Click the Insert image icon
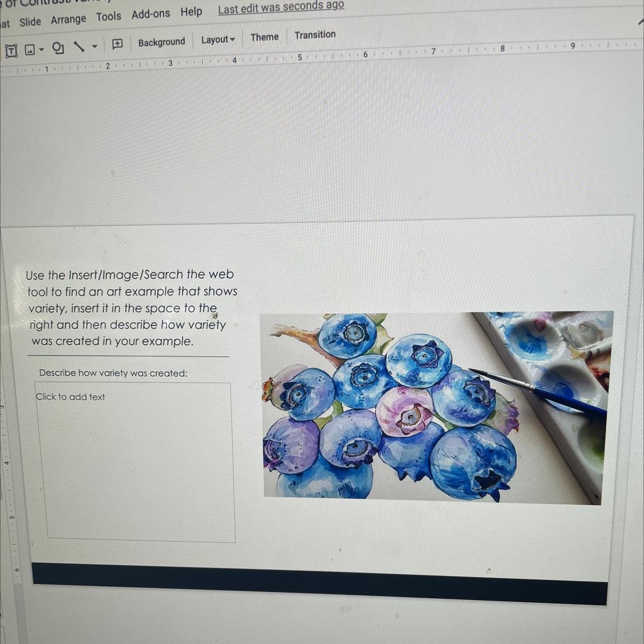 pyautogui.click(x=30, y=50)
